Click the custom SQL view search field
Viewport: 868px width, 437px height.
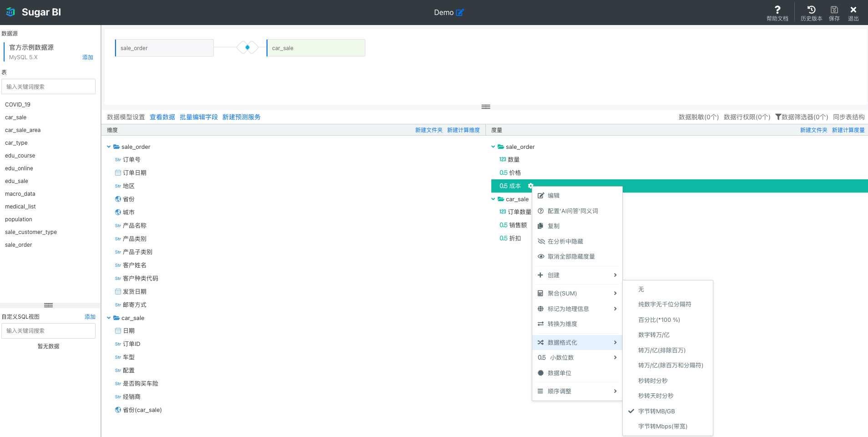(48, 330)
